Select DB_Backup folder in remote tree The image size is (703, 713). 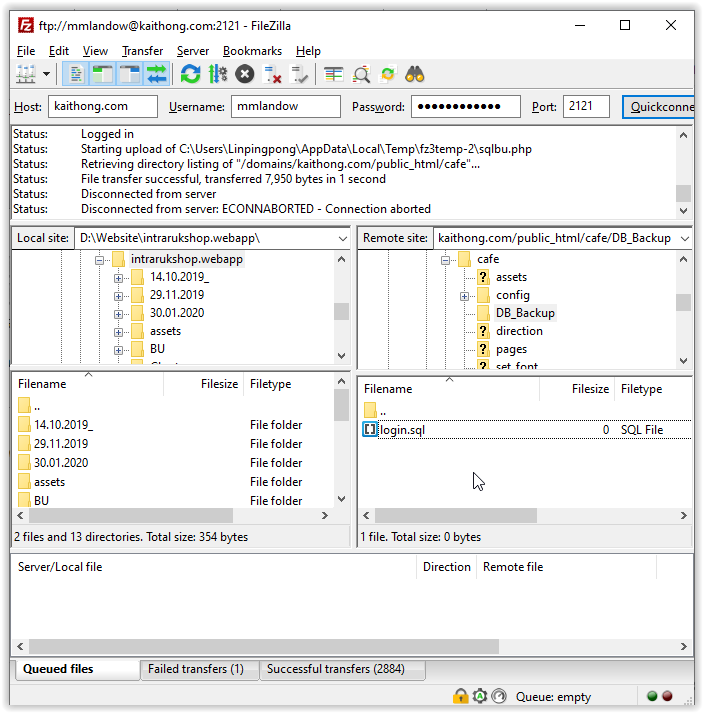(x=525, y=313)
